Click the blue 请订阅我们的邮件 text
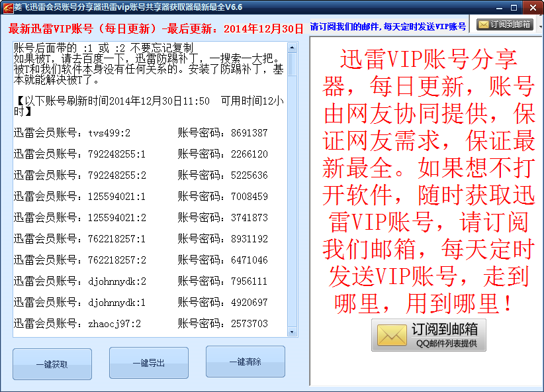This screenshot has height=392, width=544. tap(388, 26)
